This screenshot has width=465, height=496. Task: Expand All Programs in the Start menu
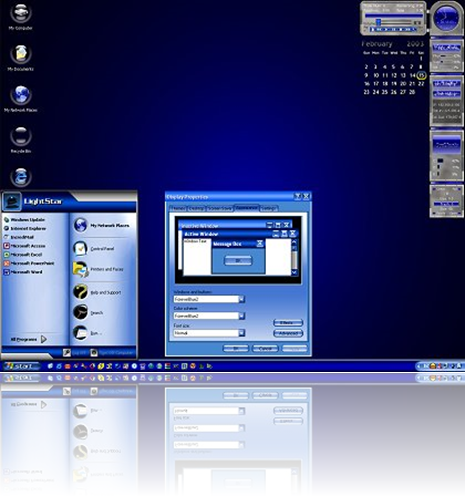tap(28, 339)
